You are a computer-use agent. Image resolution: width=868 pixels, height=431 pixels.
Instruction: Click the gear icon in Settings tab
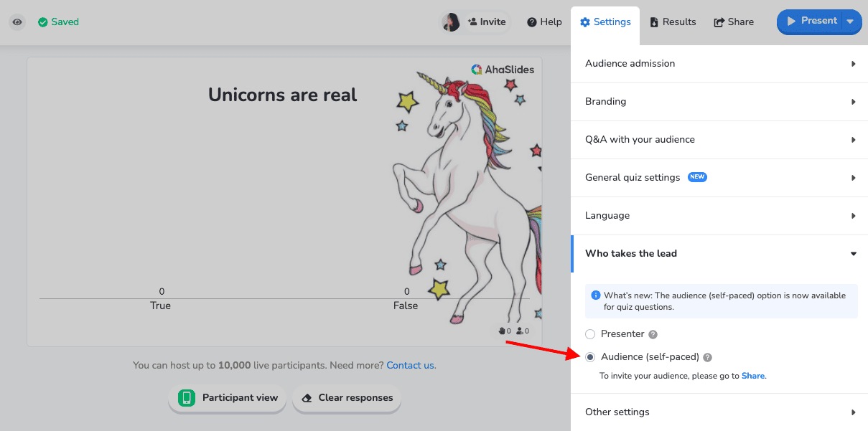click(585, 22)
